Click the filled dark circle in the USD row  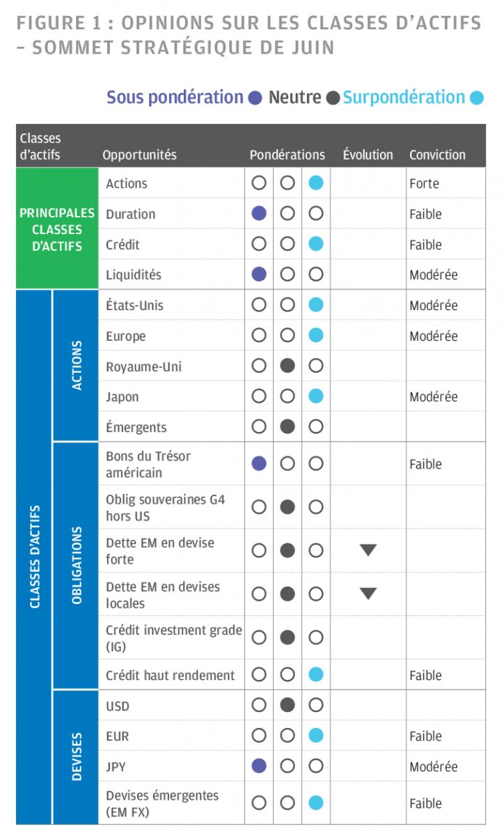click(x=288, y=705)
